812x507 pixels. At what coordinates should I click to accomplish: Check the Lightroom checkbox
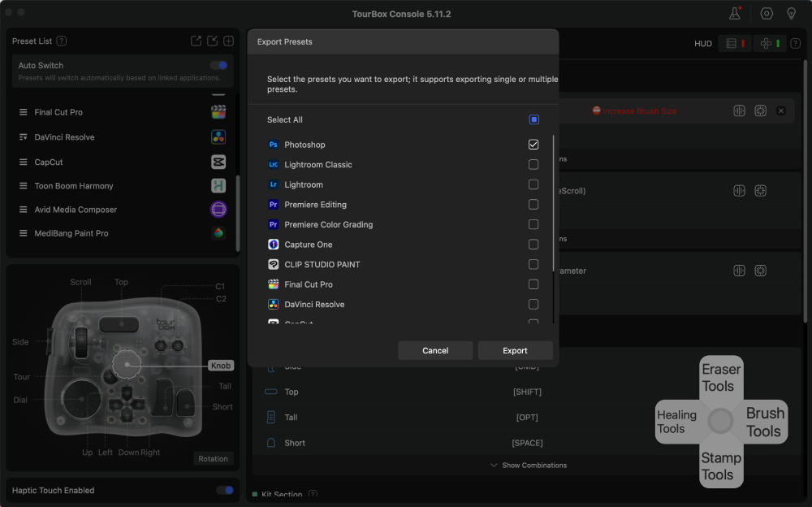(x=533, y=184)
